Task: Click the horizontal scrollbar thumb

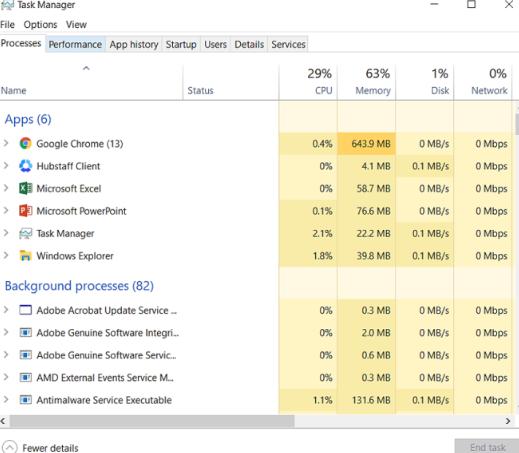Action: pos(152,421)
